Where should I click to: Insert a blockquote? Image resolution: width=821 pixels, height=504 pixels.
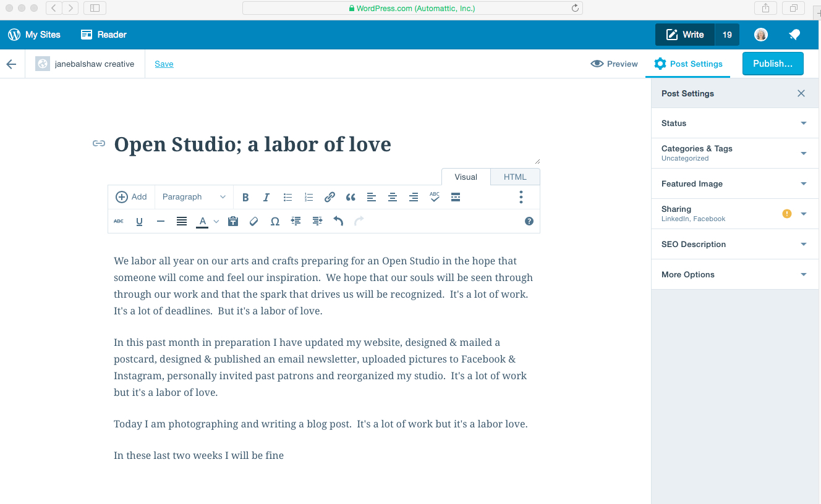(351, 197)
